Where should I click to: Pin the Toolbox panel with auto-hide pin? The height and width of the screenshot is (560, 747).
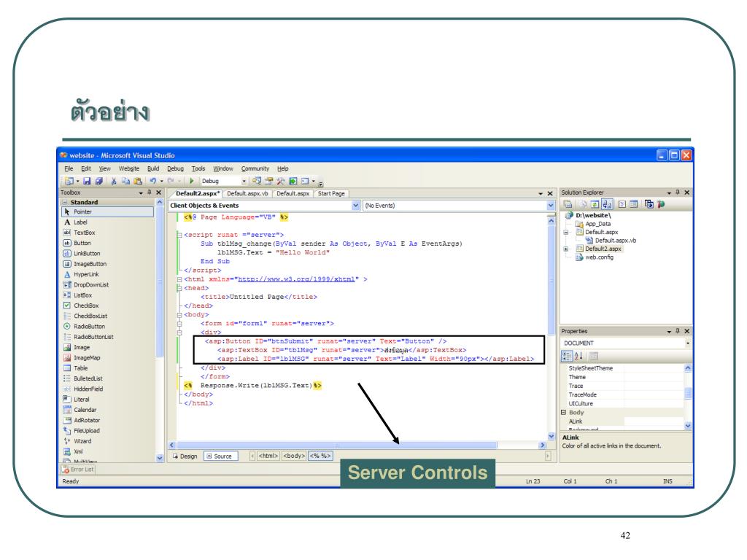click(x=149, y=192)
